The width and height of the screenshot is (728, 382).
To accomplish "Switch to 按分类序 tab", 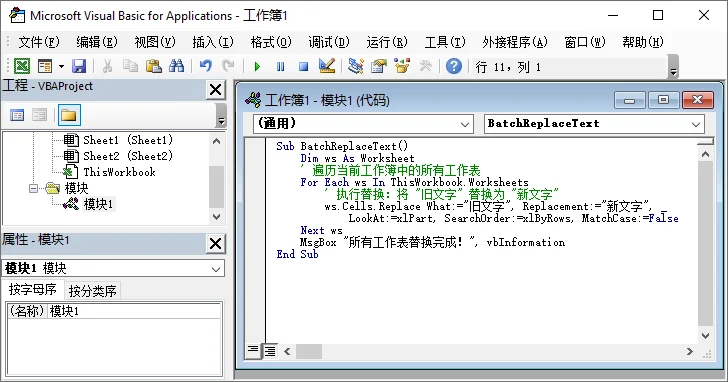I will tap(92, 291).
